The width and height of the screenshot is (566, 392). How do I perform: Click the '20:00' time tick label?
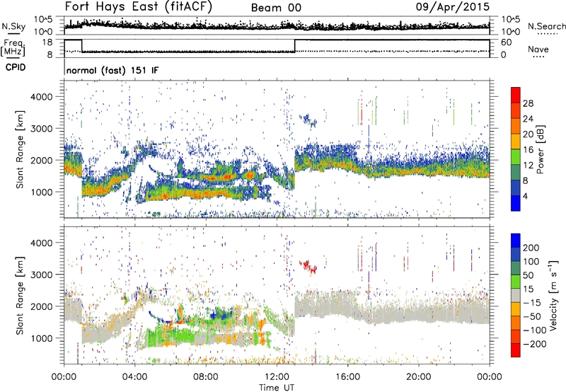pos(419,377)
